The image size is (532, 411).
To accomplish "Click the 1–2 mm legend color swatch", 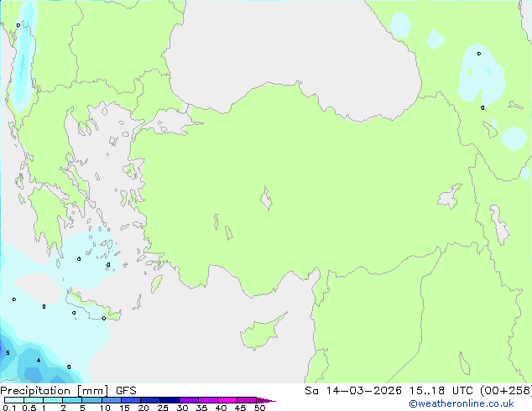I will [53, 400].
